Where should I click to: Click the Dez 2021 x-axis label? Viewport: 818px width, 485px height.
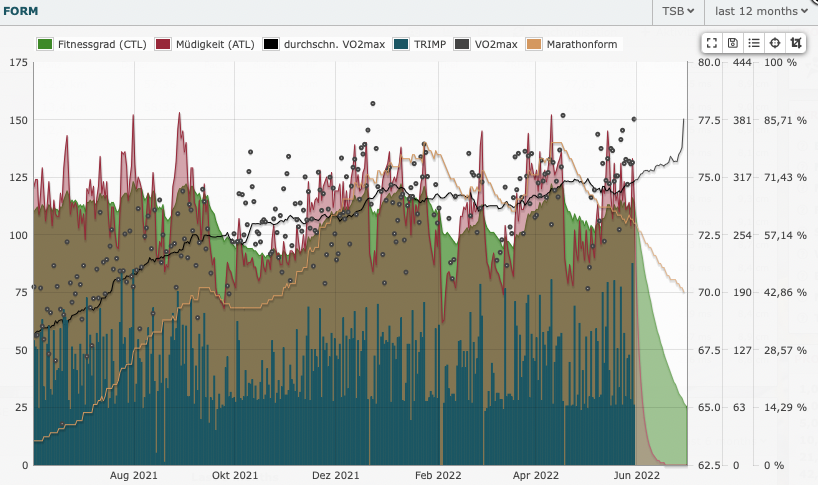335,476
